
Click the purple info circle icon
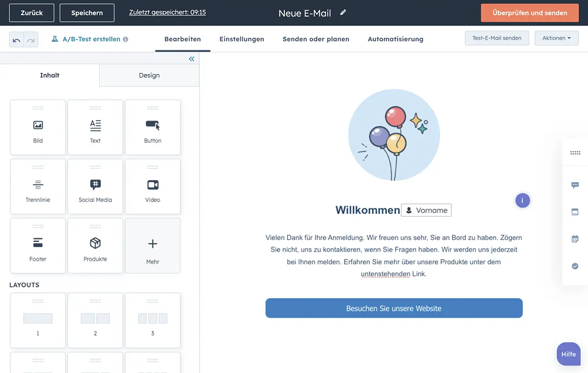[x=522, y=200]
